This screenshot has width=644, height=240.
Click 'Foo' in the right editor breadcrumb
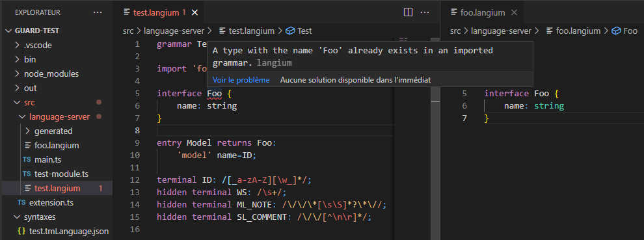point(630,31)
